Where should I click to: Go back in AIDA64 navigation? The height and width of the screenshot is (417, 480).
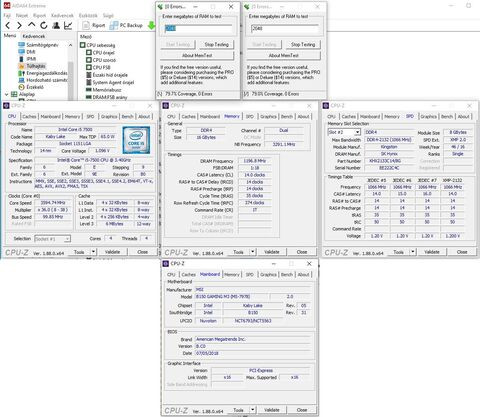pyautogui.click(x=8, y=25)
